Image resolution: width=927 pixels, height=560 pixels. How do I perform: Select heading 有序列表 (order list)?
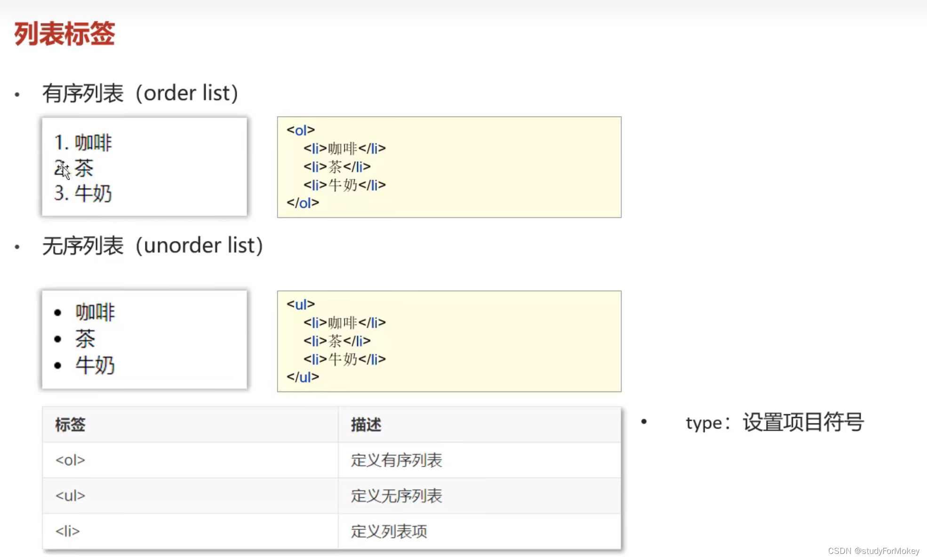point(140,93)
